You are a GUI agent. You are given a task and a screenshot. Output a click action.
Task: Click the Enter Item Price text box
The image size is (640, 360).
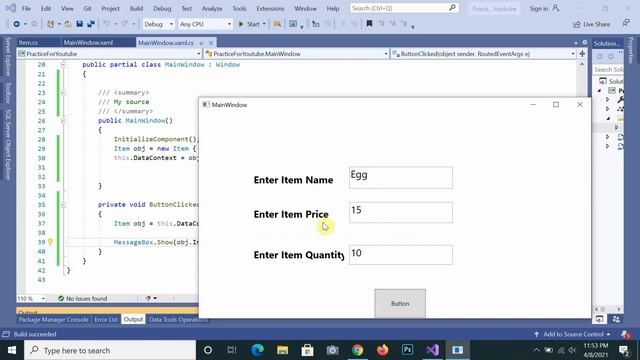coord(400,212)
